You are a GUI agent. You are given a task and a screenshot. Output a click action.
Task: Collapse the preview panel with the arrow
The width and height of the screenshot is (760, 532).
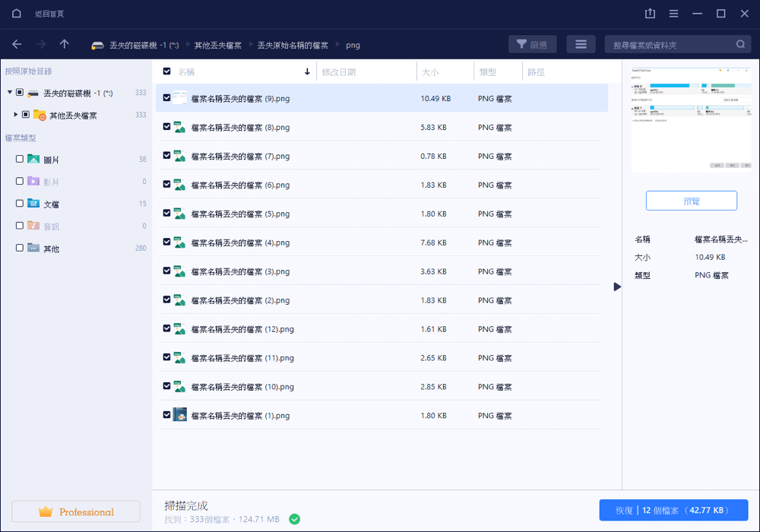(617, 287)
